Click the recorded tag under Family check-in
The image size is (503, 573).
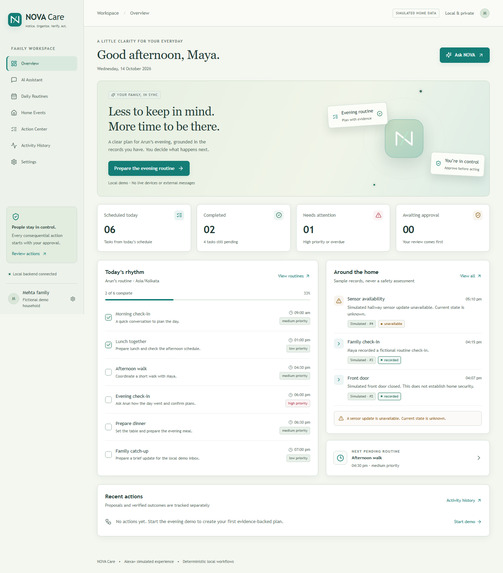pyautogui.click(x=389, y=360)
